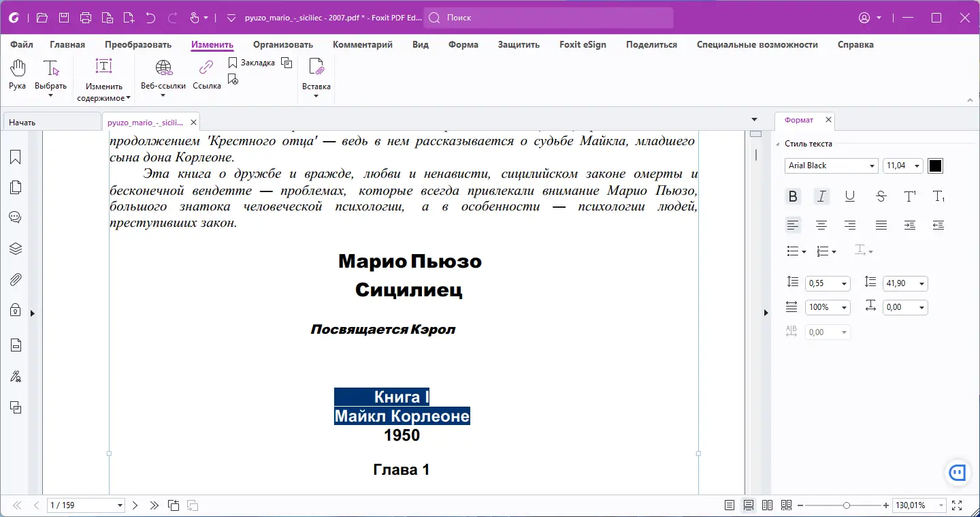Decrease paragraph indent
This screenshot has height=517, width=980.
click(x=938, y=225)
